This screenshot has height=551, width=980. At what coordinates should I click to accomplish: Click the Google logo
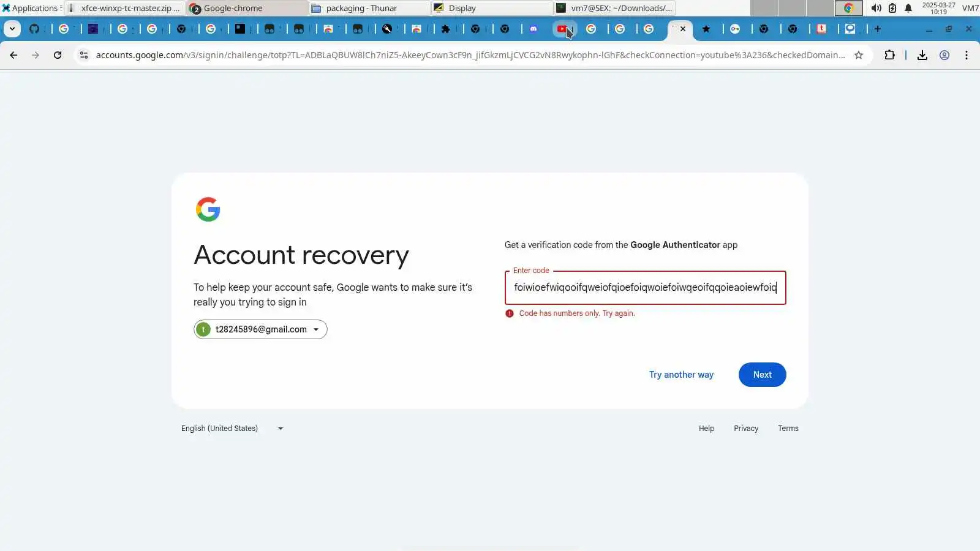click(x=208, y=209)
